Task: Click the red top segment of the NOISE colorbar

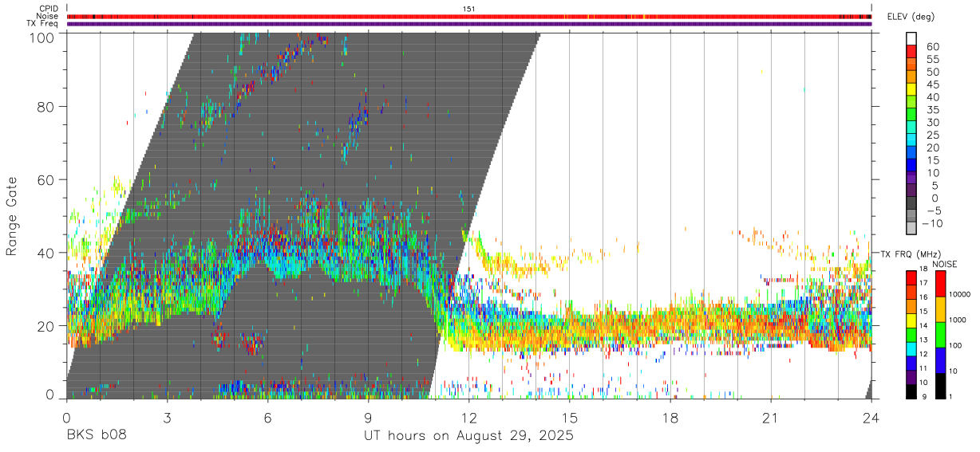Action: [940, 284]
